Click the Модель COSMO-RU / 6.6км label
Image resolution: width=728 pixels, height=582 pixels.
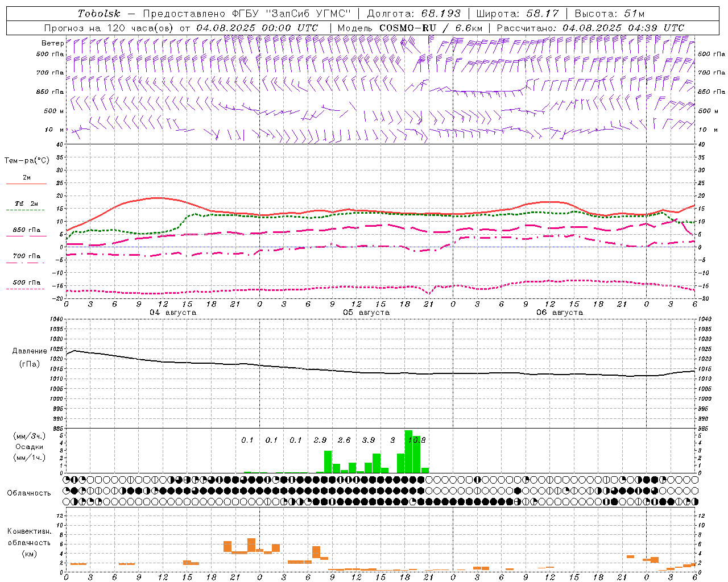(x=410, y=28)
